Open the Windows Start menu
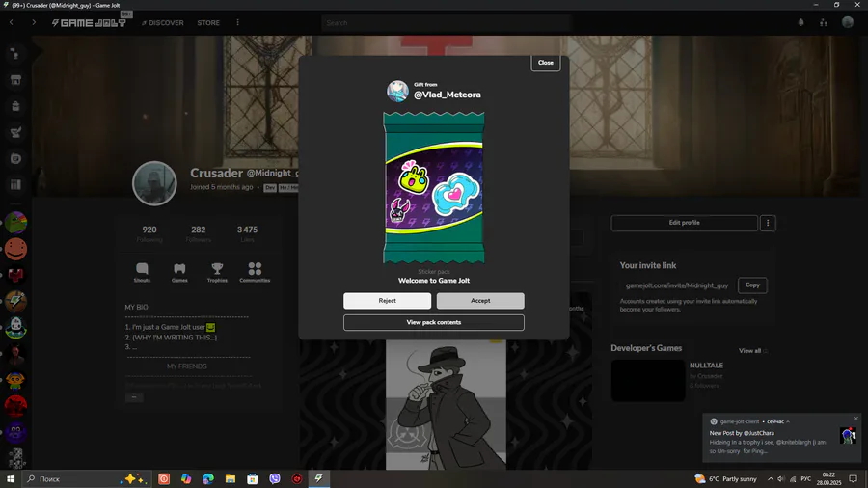Image resolution: width=868 pixels, height=488 pixels. tap(11, 478)
